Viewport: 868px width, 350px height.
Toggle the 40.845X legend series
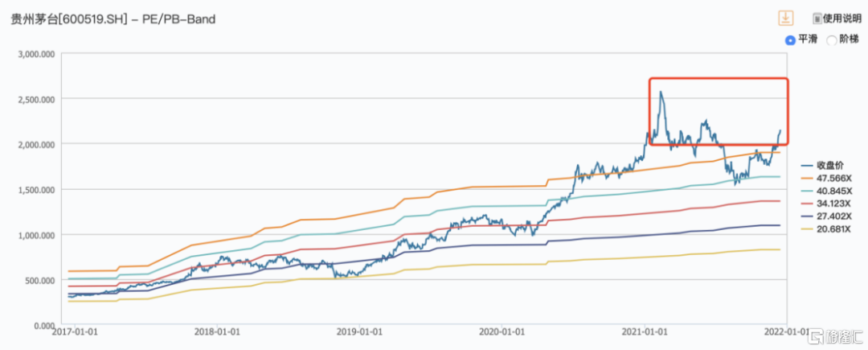coord(826,191)
